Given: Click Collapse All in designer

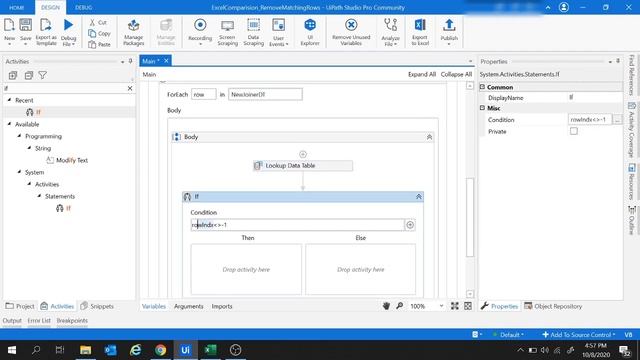Looking at the screenshot, I should tap(456, 74).
